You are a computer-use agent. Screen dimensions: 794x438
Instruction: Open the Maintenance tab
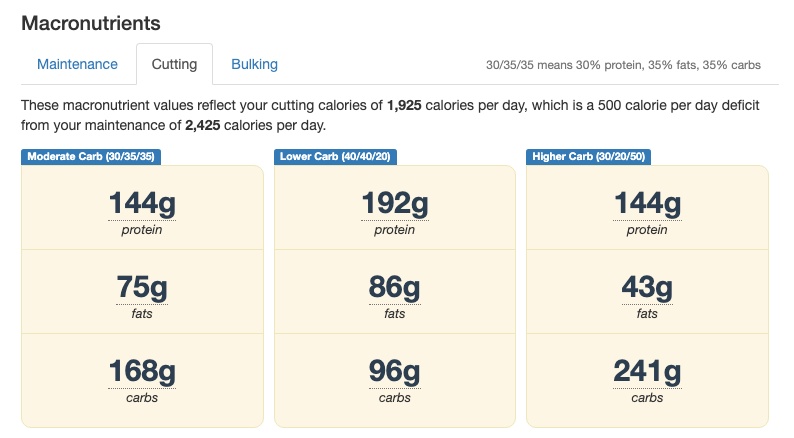77,64
